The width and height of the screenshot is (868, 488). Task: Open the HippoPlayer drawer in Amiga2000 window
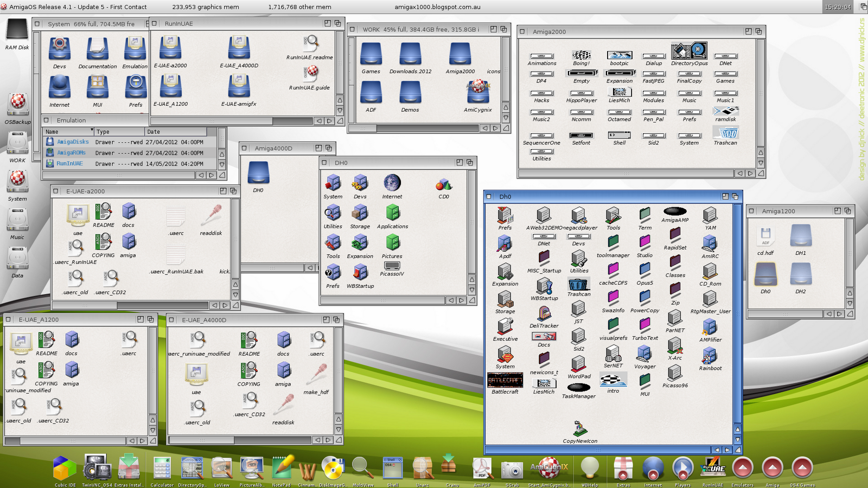point(582,93)
